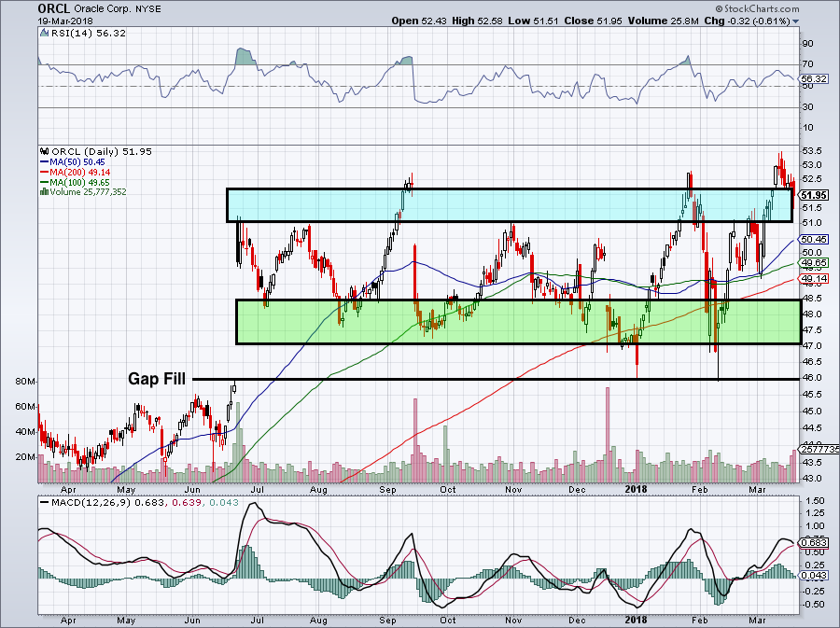Click the red MA(200) legend line swatch
Screen dimensions: 840x628
point(45,172)
